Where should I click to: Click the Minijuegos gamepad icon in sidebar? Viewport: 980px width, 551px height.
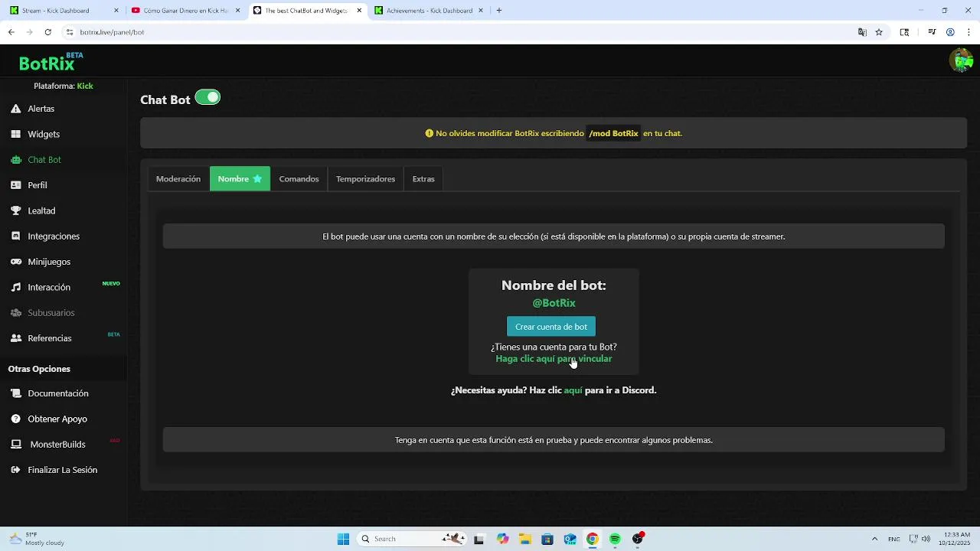click(15, 262)
